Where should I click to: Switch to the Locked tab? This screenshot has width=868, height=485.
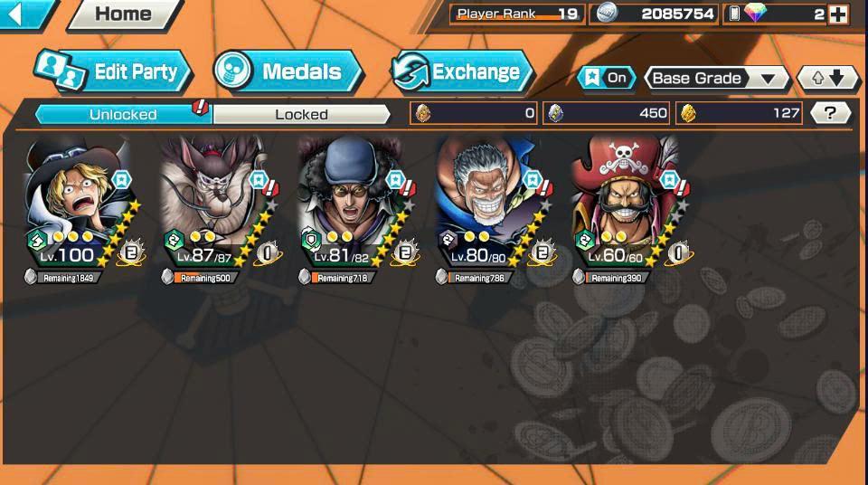coord(302,114)
